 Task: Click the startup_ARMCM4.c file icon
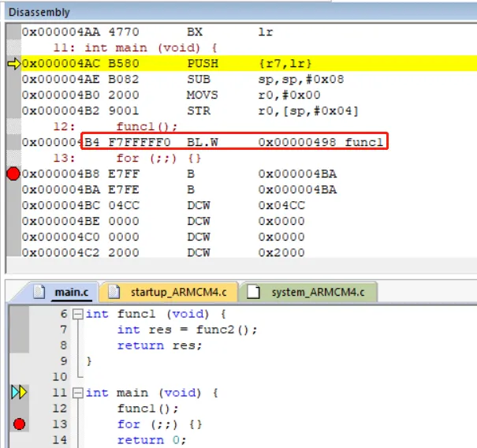coord(114,292)
